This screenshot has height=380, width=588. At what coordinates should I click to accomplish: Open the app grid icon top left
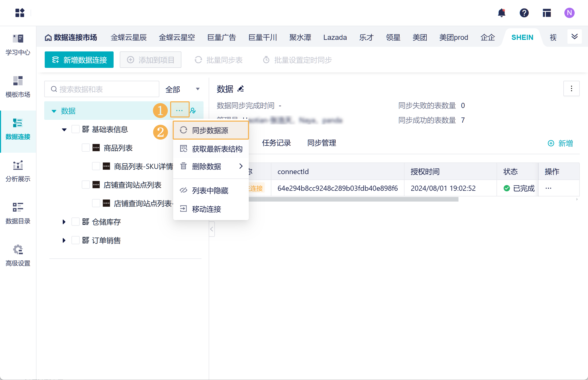point(20,13)
